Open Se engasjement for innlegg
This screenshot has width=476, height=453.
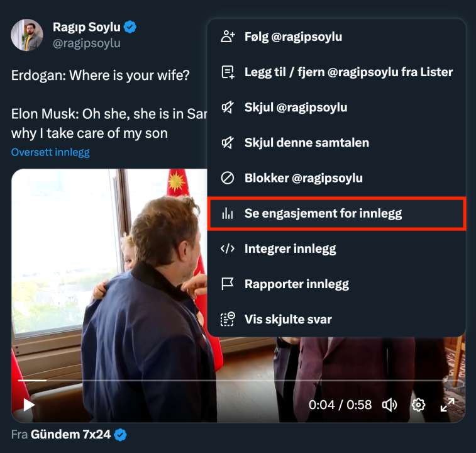click(x=323, y=214)
